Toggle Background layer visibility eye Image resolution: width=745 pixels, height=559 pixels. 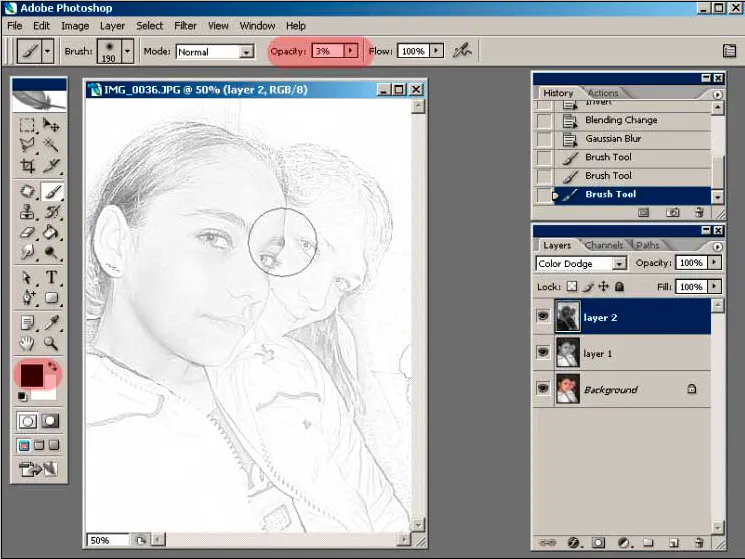(543, 388)
